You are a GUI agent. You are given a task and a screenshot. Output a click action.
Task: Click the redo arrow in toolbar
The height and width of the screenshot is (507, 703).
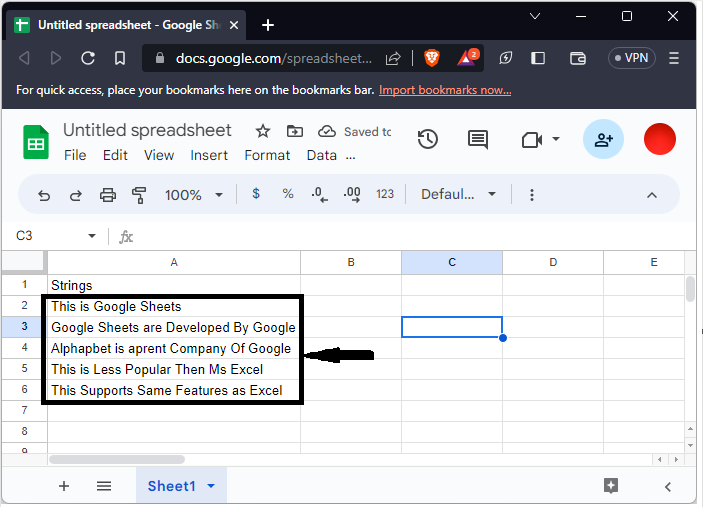(76, 195)
